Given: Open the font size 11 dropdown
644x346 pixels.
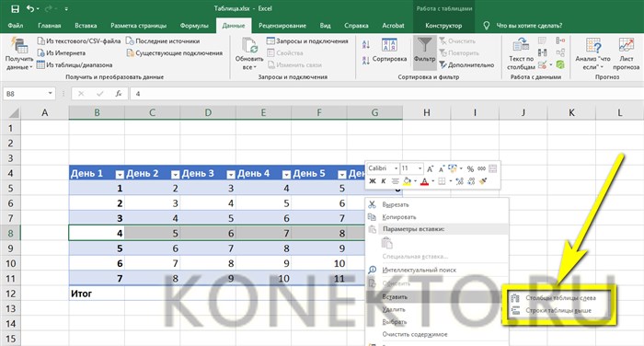Looking at the screenshot, I should (x=420, y=168).
